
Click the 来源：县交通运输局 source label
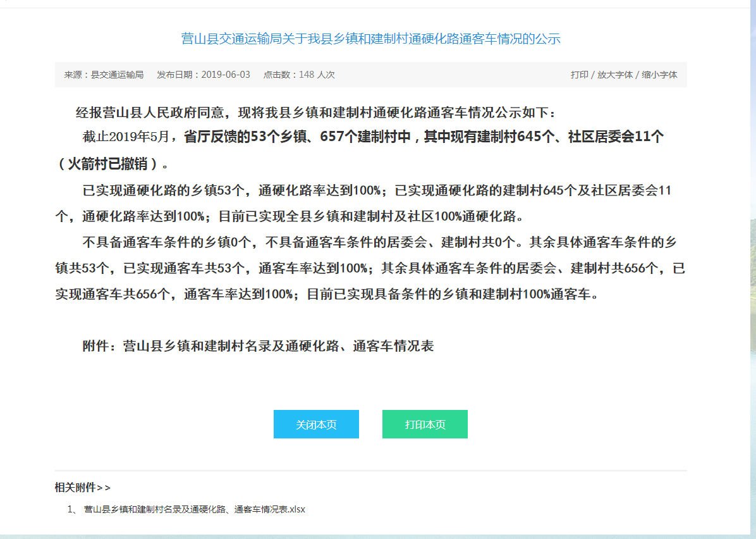[x=104, y=75]
